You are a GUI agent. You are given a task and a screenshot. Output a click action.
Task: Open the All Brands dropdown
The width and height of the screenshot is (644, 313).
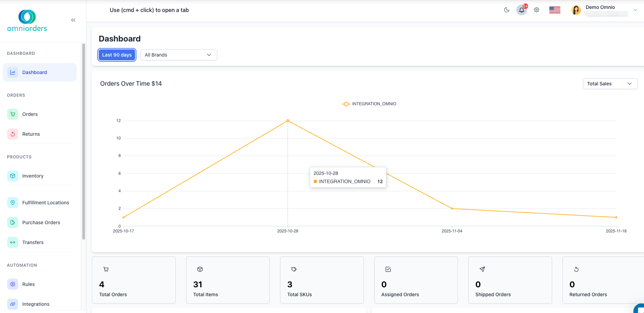tap(178, 55)
